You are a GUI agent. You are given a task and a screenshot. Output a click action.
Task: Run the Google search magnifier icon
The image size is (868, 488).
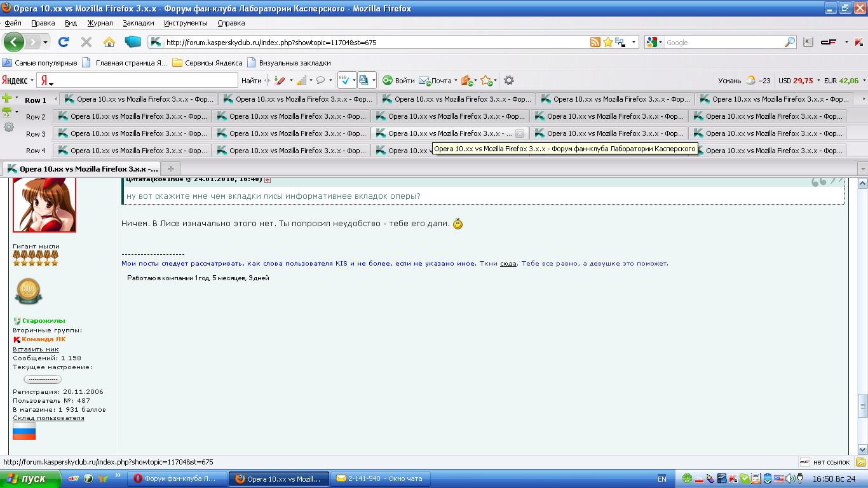pos(790,42)
